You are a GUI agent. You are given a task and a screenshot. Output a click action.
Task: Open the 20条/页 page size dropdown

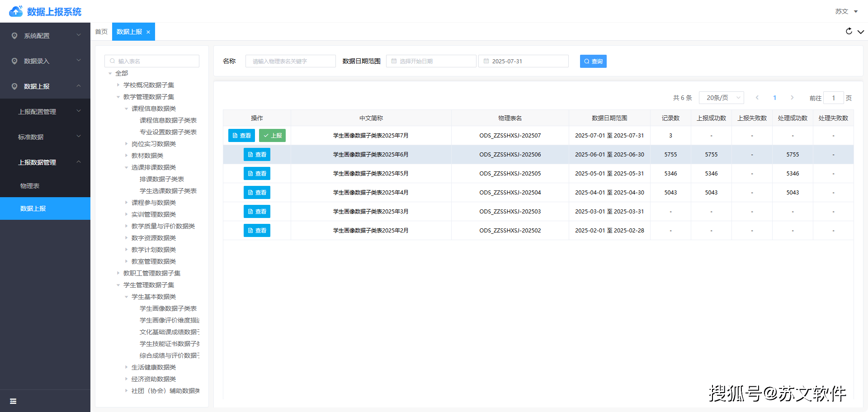pyautogui.click(x=721, y=98)
